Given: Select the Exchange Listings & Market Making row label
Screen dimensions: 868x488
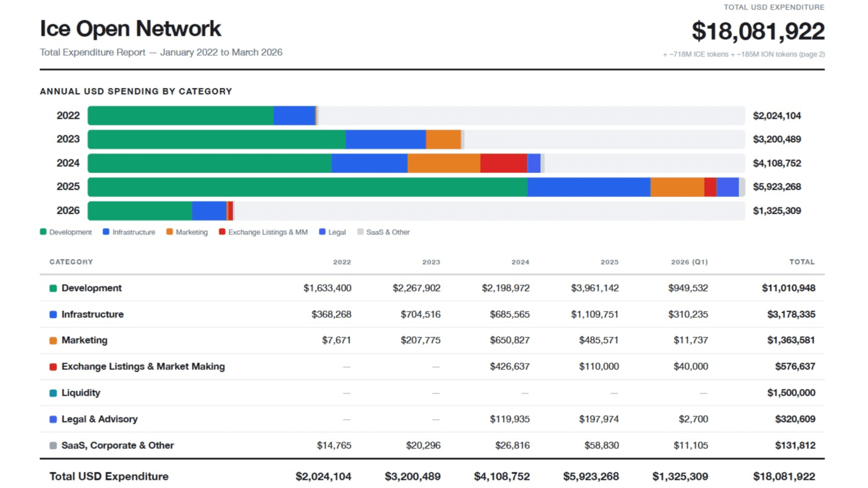Looking at the screenshot, I should (143, 367).
